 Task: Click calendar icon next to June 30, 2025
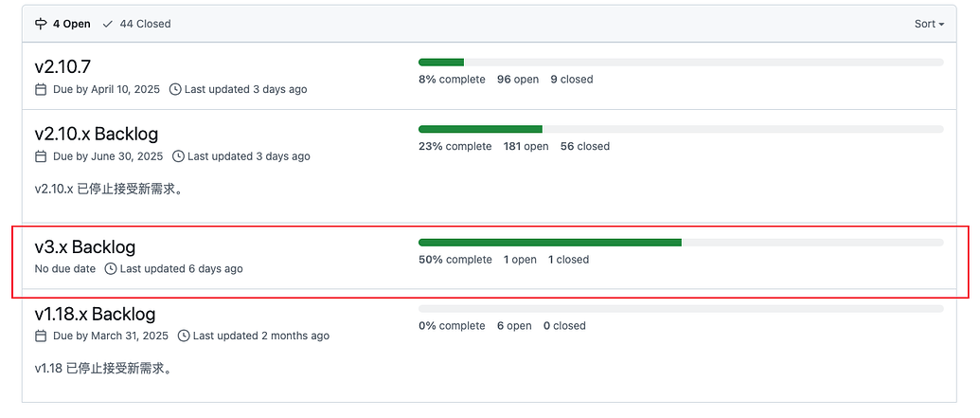pos(41,156)
